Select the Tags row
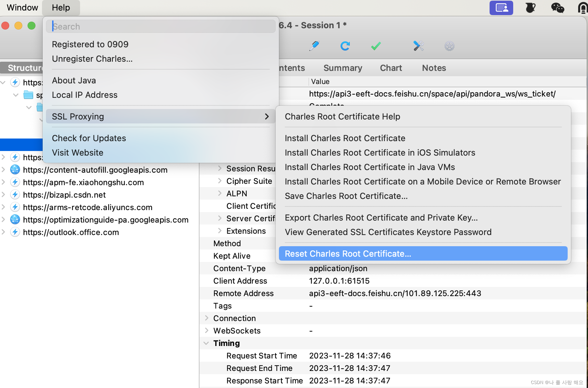The width and height of the screenshot is (588, 388). click(x=393, y=306)
